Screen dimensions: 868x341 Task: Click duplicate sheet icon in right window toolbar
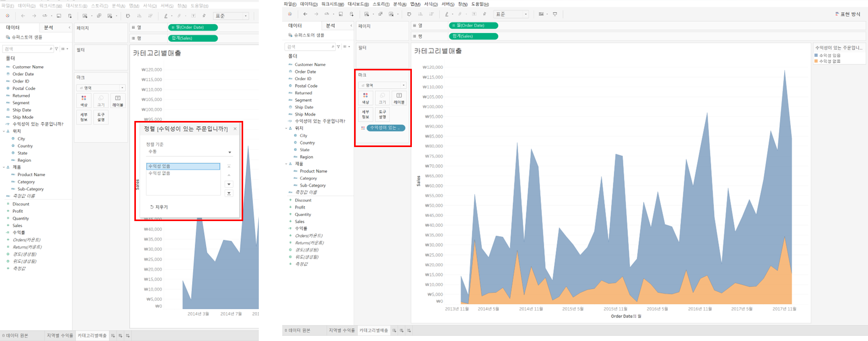click(x=381, y=14)
